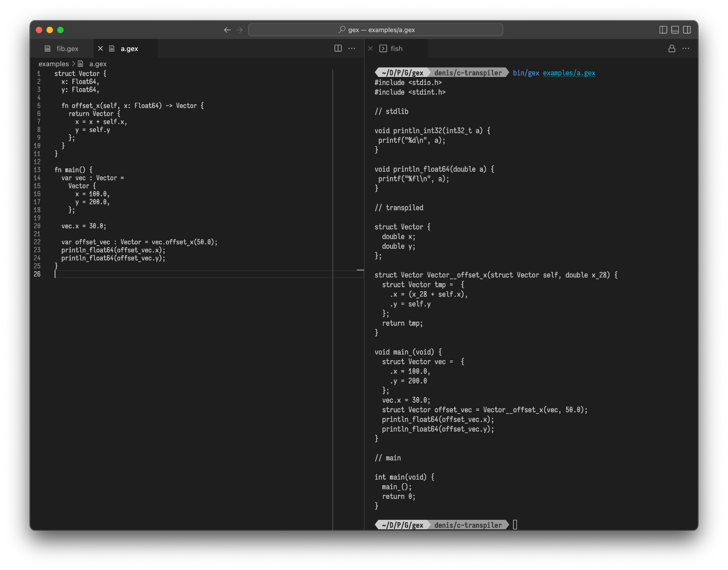Toggle the left sidebar panel

click(663, 30)
